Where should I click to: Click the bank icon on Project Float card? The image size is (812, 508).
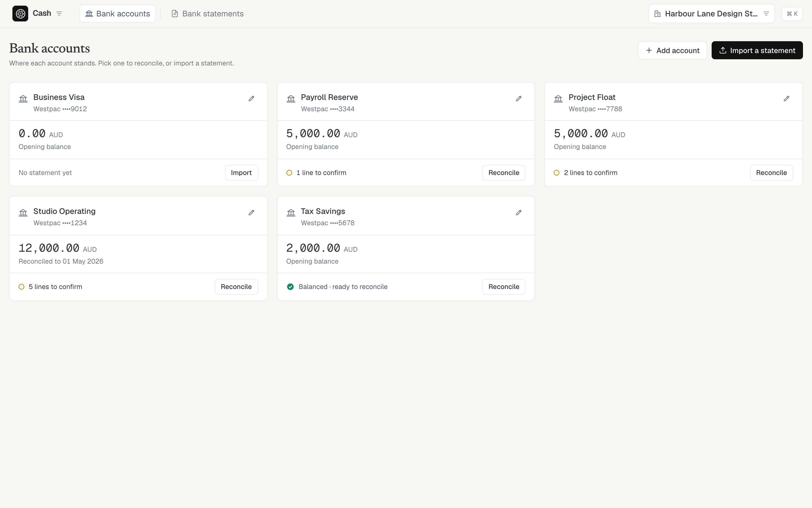[x=558, y=98]
